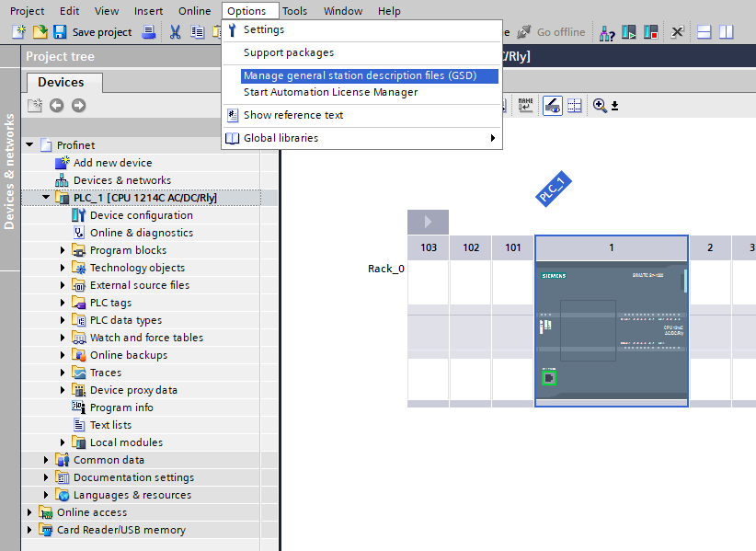Click Add new device in tree
Viewport: 756px width, 551px height.
coord(112,163)
